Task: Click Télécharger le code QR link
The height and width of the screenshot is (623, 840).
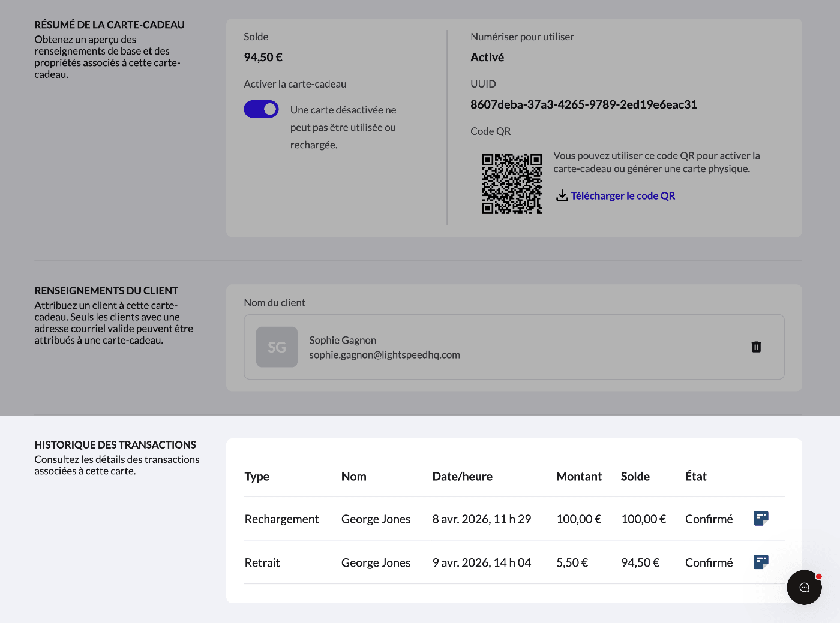Action: [x=623, y=196]
